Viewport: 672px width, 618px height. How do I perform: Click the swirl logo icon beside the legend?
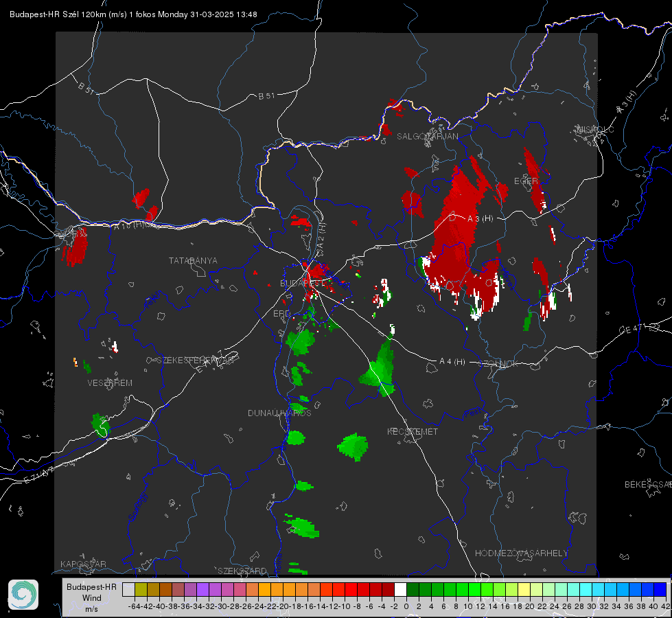tap(23, 595)
